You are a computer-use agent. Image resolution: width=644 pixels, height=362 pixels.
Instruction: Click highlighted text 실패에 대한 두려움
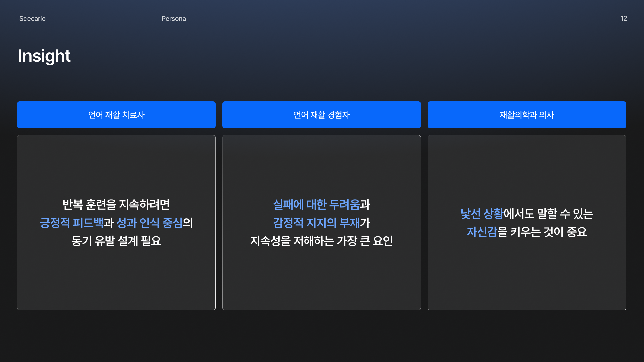tap(316, 204)
